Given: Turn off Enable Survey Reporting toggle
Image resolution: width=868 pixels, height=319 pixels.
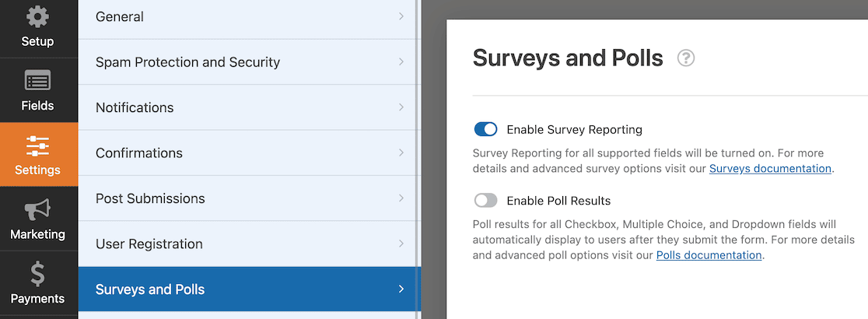Looking at the screenshot, I should click(486, 130).
